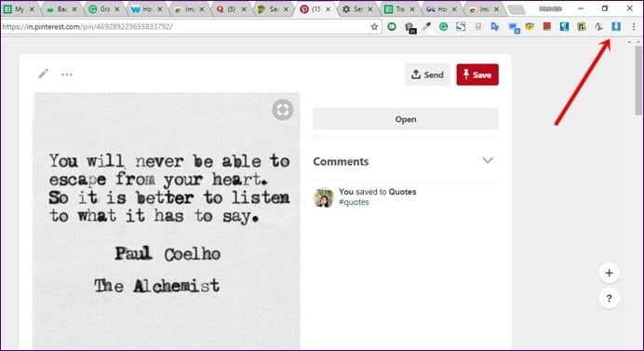644x351 pixels.
Task: Click the round plus button
Action: 609,273
